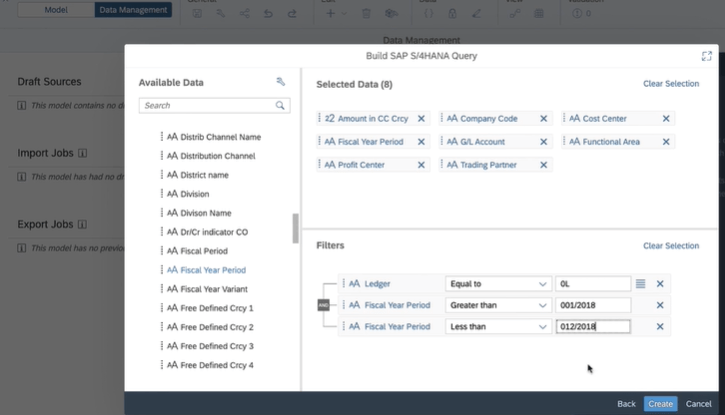This screenshot has width=725, height=415.
Task: Delete the Ledger filter row
Action: coord(660,284)
